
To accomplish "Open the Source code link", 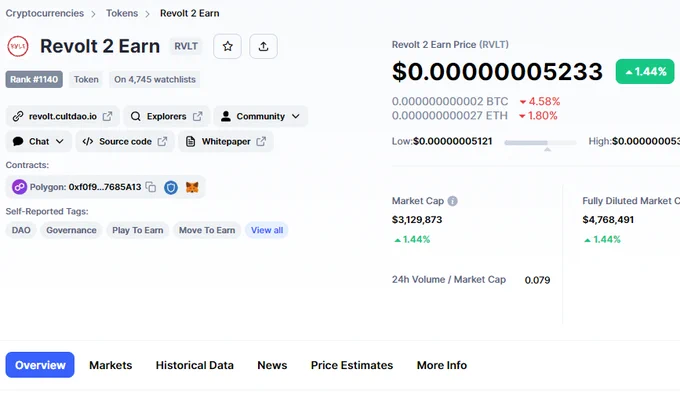I will pos(125,141).
